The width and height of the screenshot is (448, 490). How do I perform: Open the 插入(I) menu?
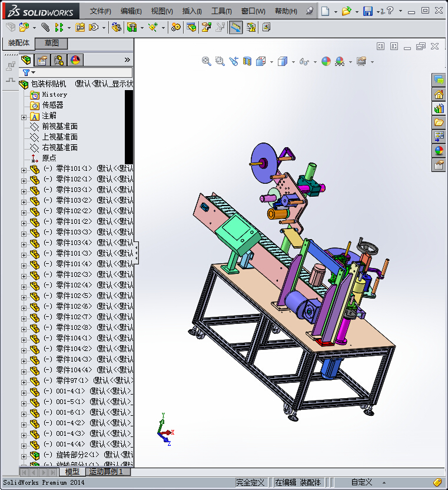pyautogui.click(x=192, y=11)
